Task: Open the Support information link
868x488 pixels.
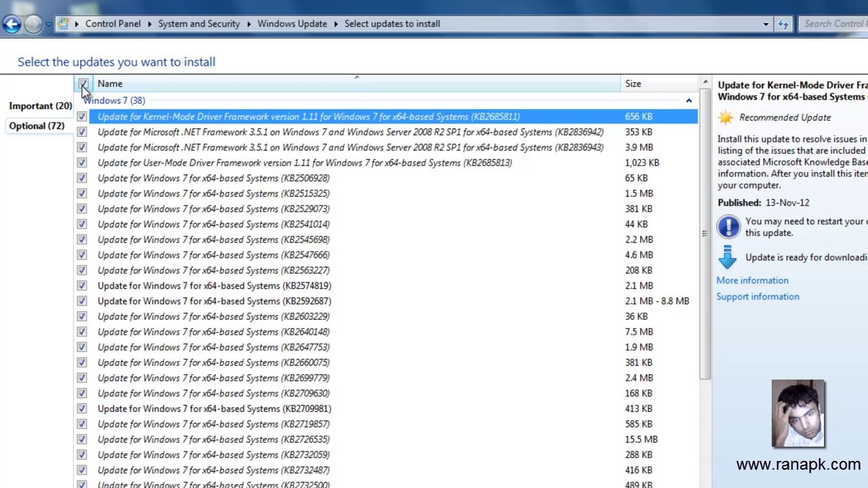Action: [x=757, y=297]
